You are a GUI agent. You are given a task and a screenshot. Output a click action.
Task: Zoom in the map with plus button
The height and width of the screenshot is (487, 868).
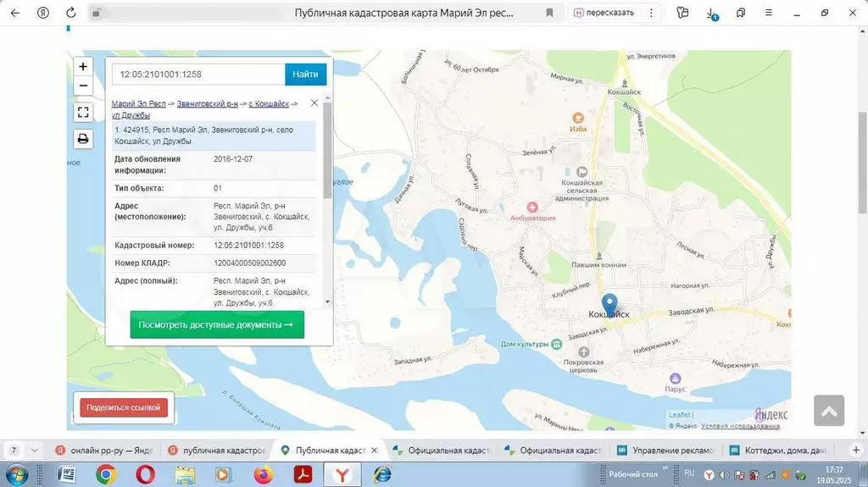[83, 66]
